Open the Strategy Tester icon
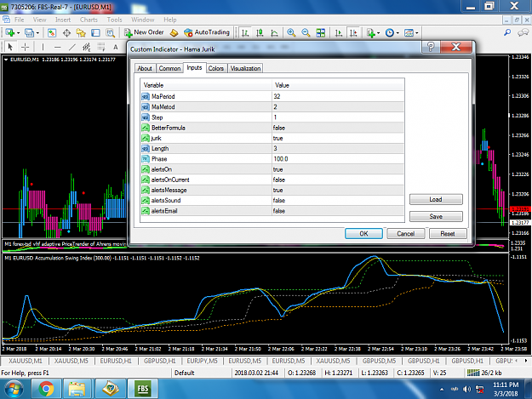532x399 pixels. tap(111, 32)
